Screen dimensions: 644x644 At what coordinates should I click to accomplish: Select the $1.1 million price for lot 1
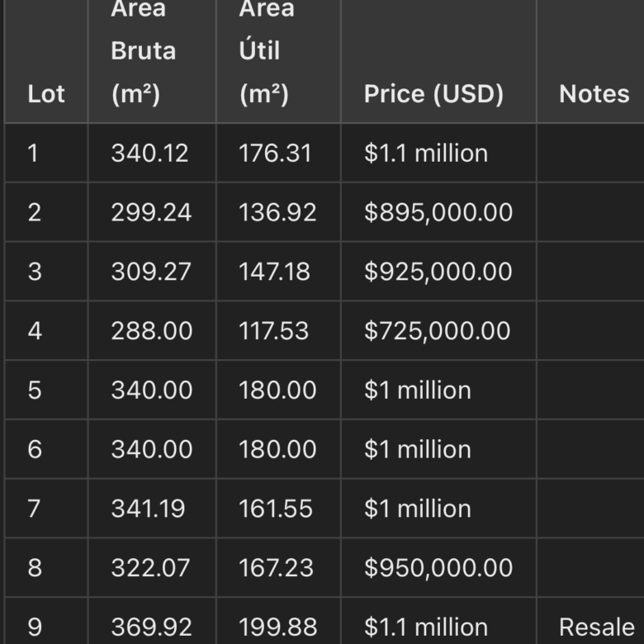click(x=426, y=154)
